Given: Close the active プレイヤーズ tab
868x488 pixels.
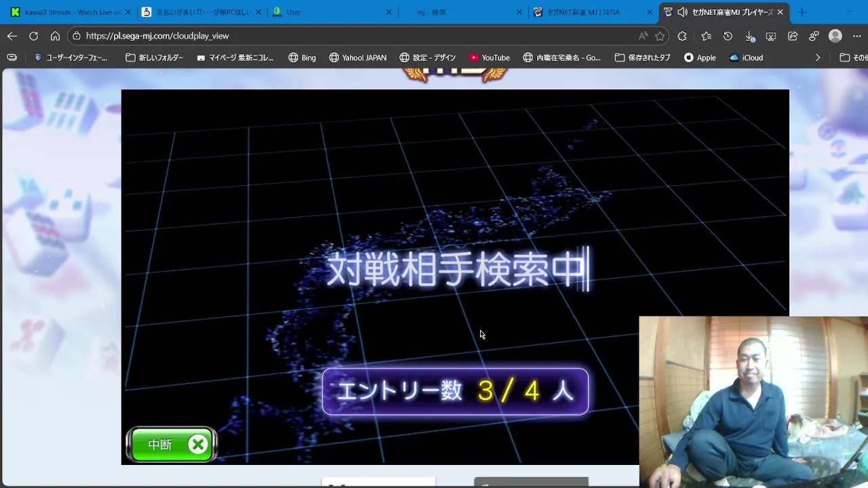Looking at the screenshot, I should [x=780, y=12].
